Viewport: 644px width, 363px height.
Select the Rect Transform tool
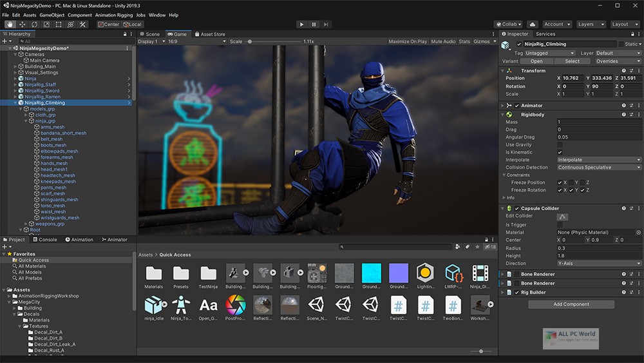pos(59,25)
